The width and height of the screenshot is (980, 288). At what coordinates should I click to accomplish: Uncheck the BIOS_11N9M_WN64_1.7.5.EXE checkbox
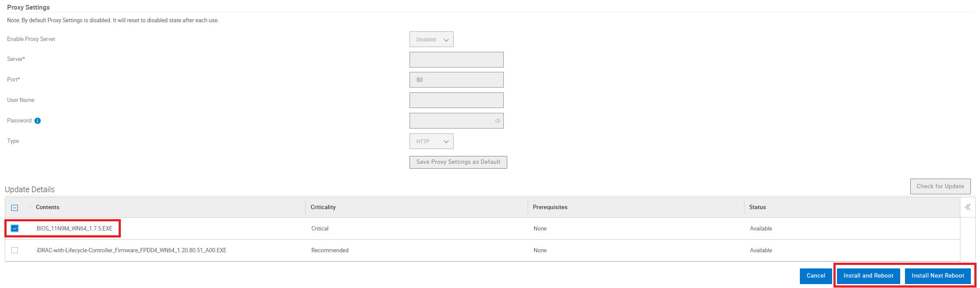(15, 228)
